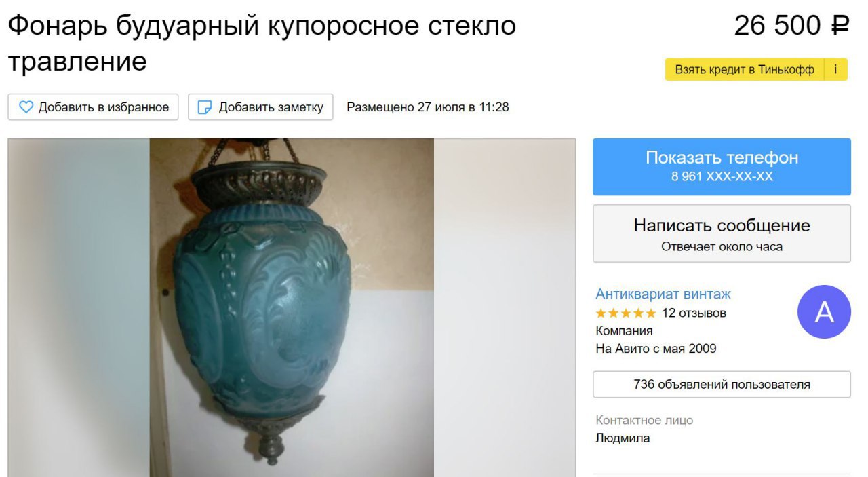The image size is (868, 477).
Task: Open the 12 отзывов reviews link
Action: [694, 313]
